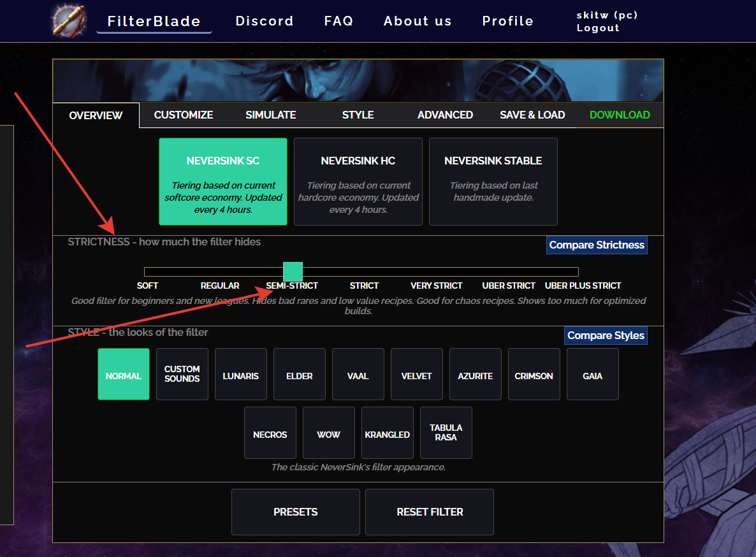Choose the Neversink Stable version
Viewport: 756px width, 557px height.
(x=493, y=182)
